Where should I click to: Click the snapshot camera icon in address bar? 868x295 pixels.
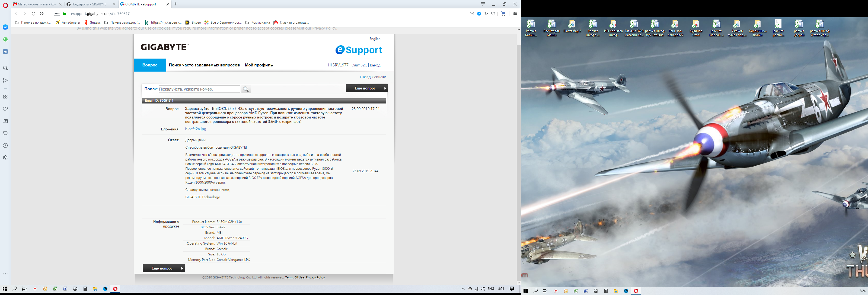(x=472, y=14)
